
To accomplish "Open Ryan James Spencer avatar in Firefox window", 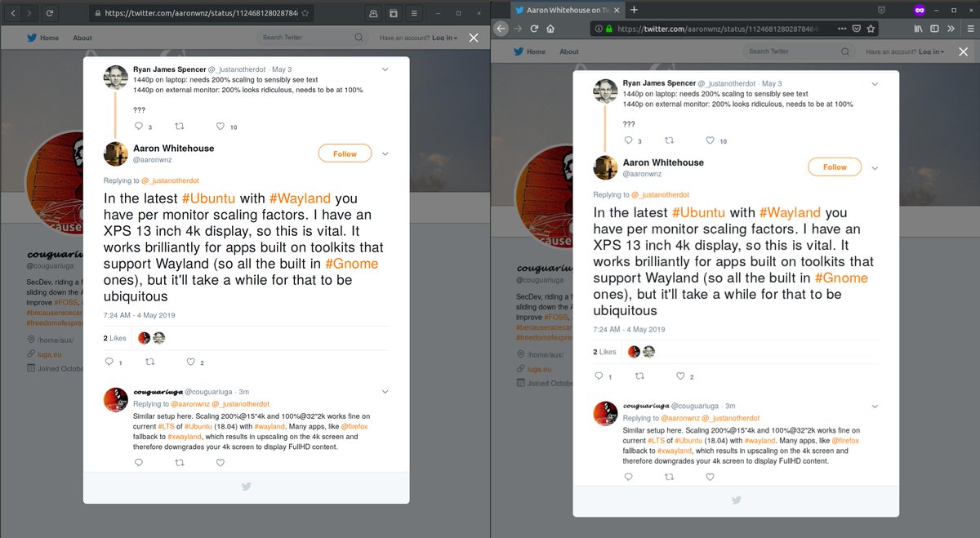I will pos(605,91).
